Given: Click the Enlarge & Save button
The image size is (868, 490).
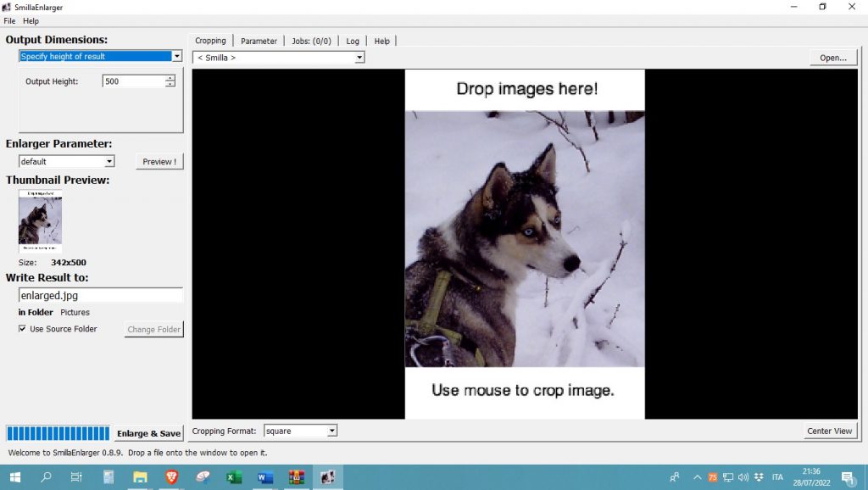Looking at the screenshot, I should click(148, 433).
